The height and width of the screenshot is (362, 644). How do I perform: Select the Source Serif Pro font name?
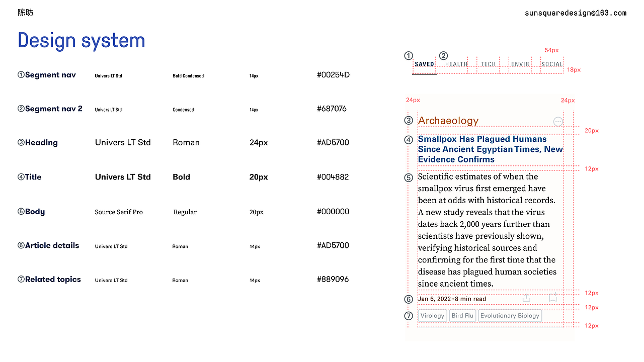(x=119, y=212)
